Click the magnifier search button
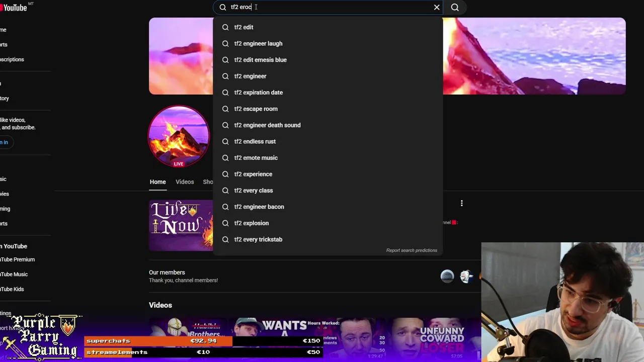 [455, 7]
